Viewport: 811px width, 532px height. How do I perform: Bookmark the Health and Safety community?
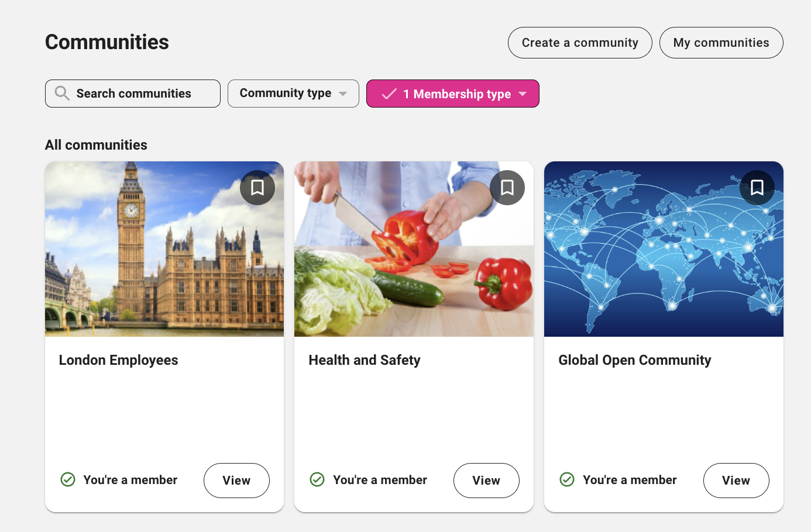[507, 188]
